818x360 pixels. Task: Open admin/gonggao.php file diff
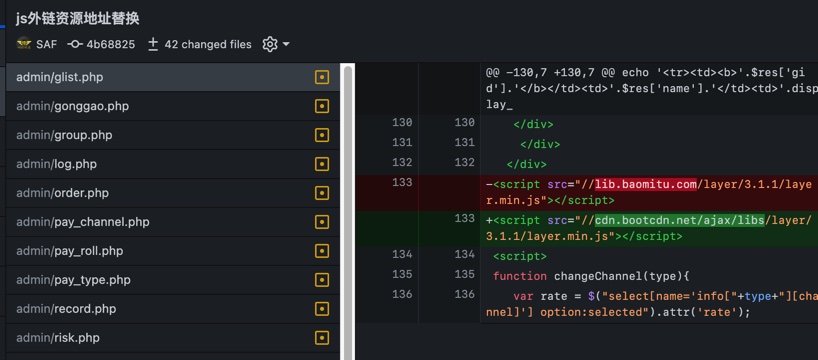pos(173,106)
